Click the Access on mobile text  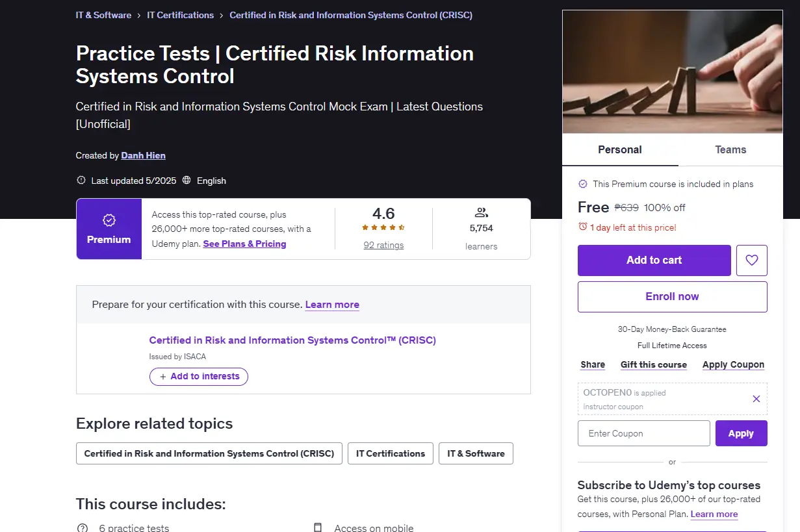[374, 528]
